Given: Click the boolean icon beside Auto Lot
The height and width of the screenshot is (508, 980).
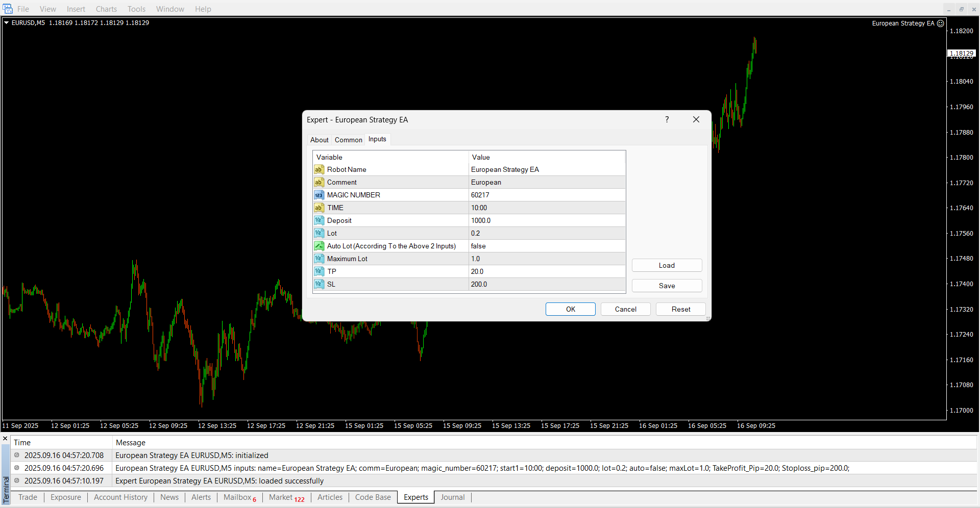Looking at the screenshot, I should (x=319, y=246).
